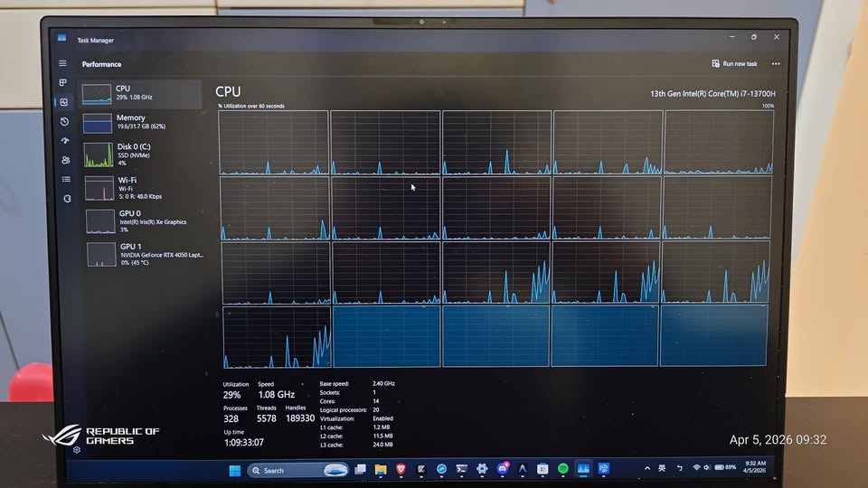Open Task Manager settings gear
The image size is (868, 488).
pos(76,450)
